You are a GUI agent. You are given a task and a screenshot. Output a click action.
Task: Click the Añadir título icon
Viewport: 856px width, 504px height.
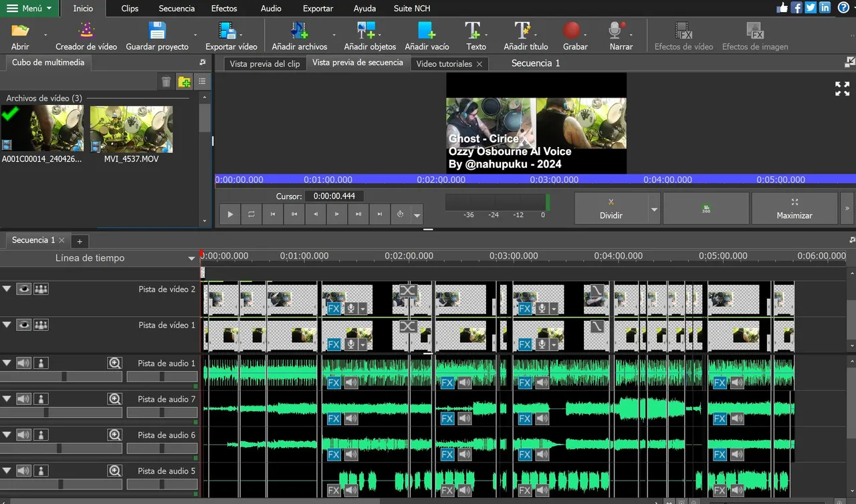pyautogui.click(x=522, y=30)
